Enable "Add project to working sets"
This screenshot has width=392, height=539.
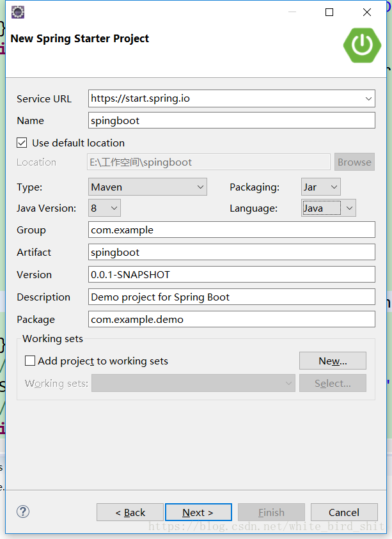(29, 361)
